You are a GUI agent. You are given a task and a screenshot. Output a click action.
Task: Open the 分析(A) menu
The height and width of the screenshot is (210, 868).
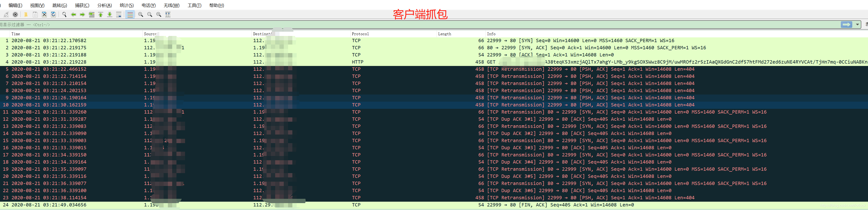pyautogui.click(x=104, y=5)
